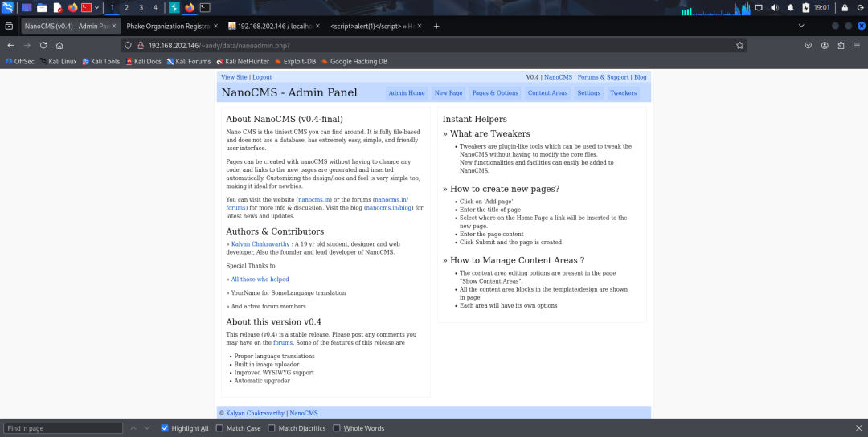The image size is (868, 437).
Task: Open the notifications bell icon
Action: (791, 8)
